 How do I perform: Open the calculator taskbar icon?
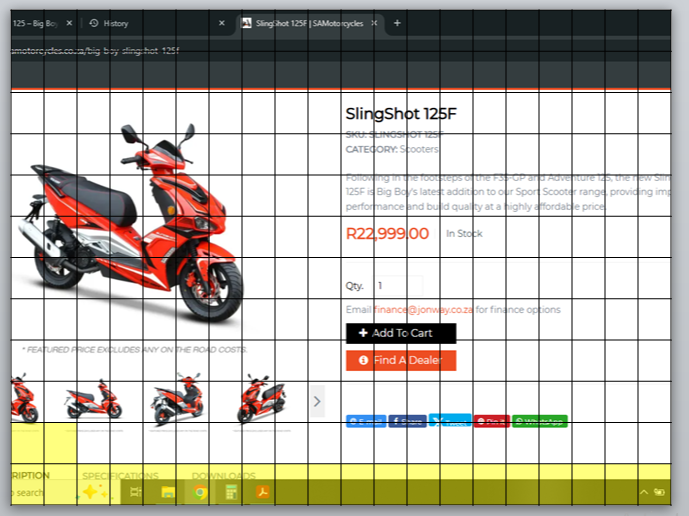[231, 492]
